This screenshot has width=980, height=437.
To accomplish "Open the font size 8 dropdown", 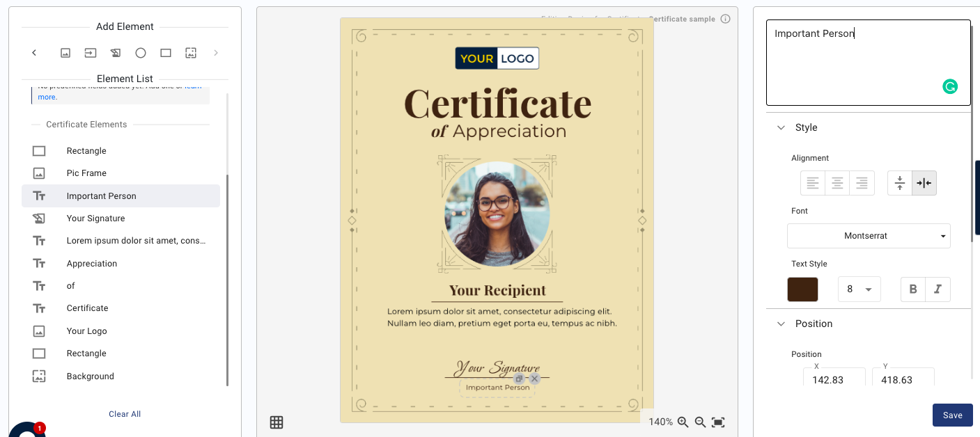I will pyautogui.click(x=860, y=289).
